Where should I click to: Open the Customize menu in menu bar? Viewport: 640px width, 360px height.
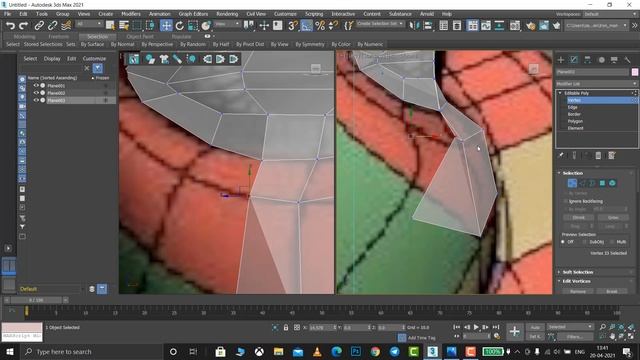tap(285, 14)
